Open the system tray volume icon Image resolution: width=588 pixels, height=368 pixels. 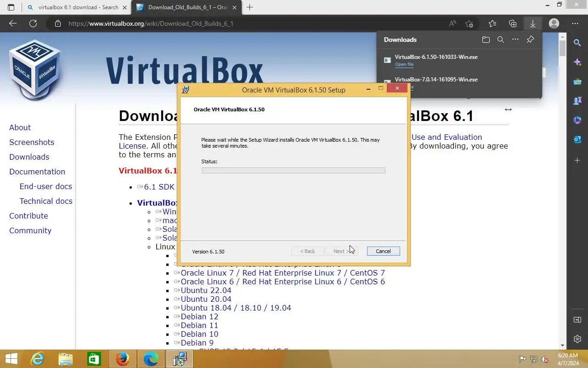click(544, 359)
